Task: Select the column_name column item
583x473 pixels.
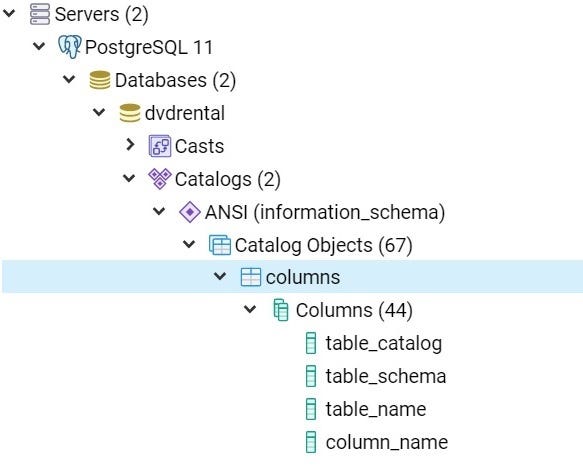Action: tap(377, 442)
